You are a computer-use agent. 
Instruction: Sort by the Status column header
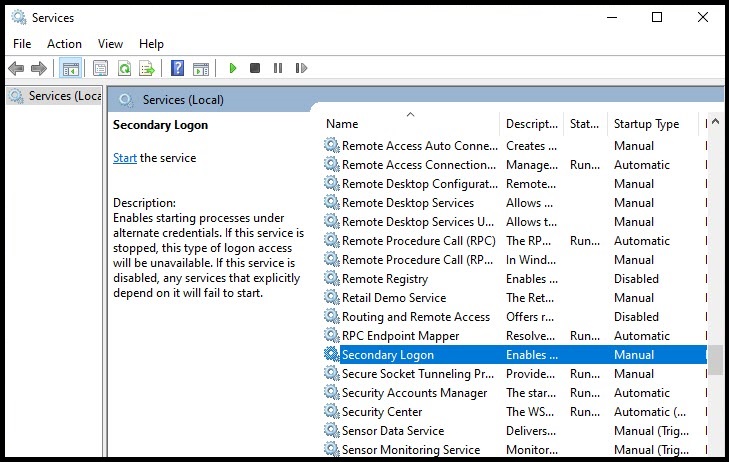tap(585, 124)
